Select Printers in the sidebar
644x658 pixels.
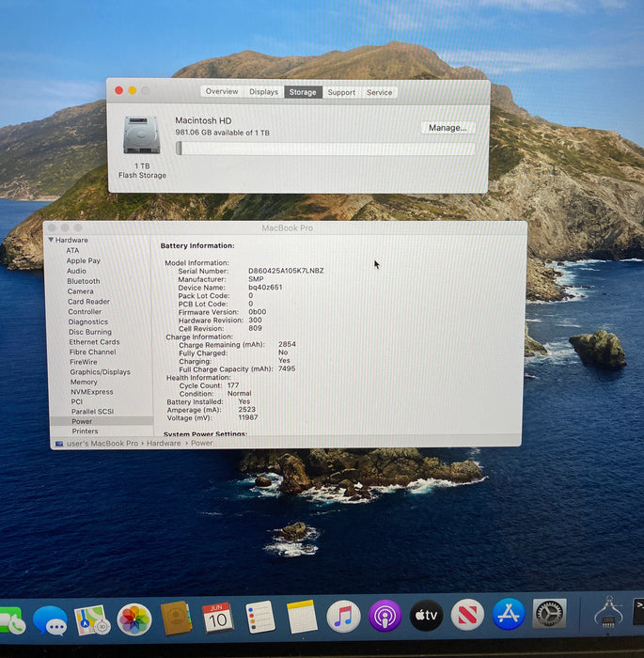(85, 431)
